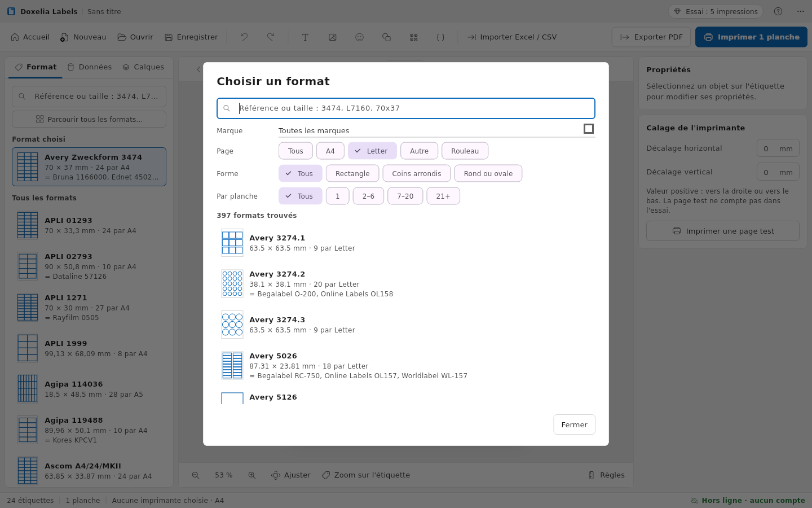The image size is (812, 508).
Task: Switch to the Calques tab
Action: pyautogui.click(x=143, y=67)
